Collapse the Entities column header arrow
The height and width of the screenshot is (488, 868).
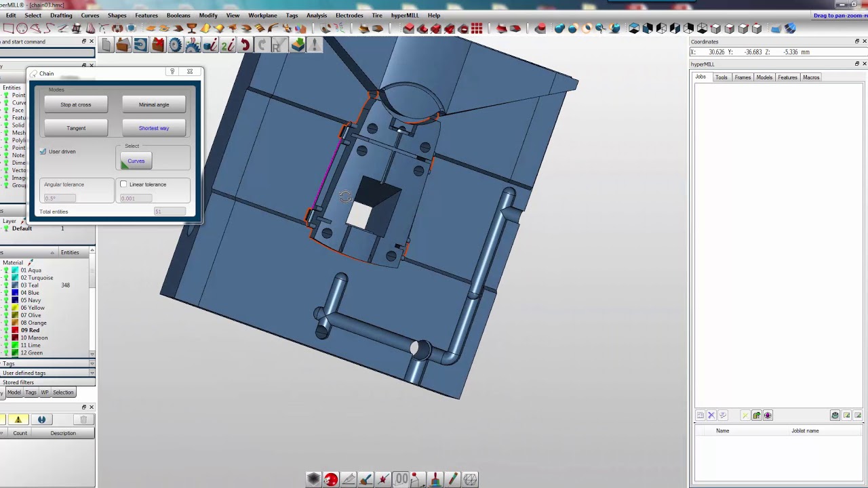point(52,253)
